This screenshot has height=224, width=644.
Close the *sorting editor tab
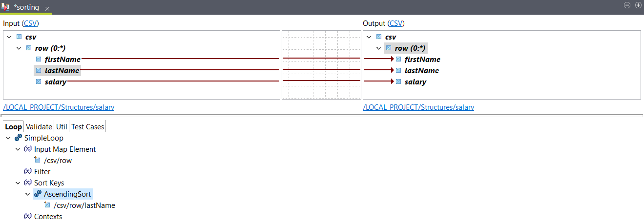(47, 9)
